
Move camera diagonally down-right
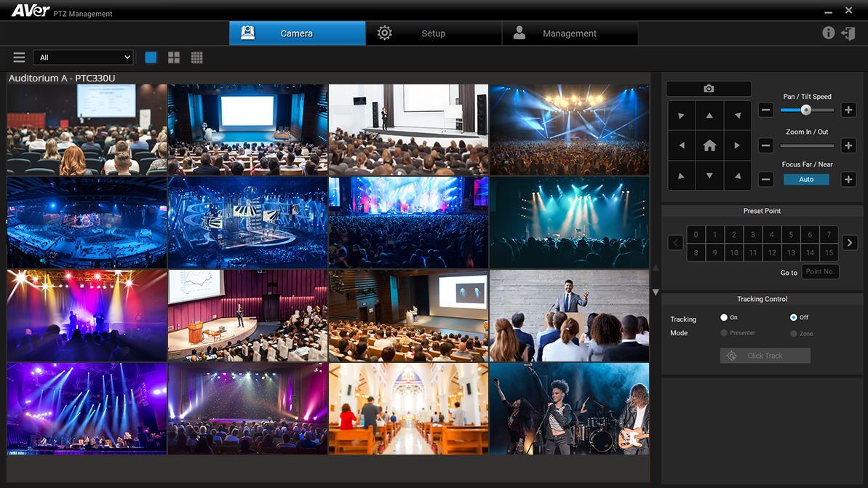coord(737,176)
